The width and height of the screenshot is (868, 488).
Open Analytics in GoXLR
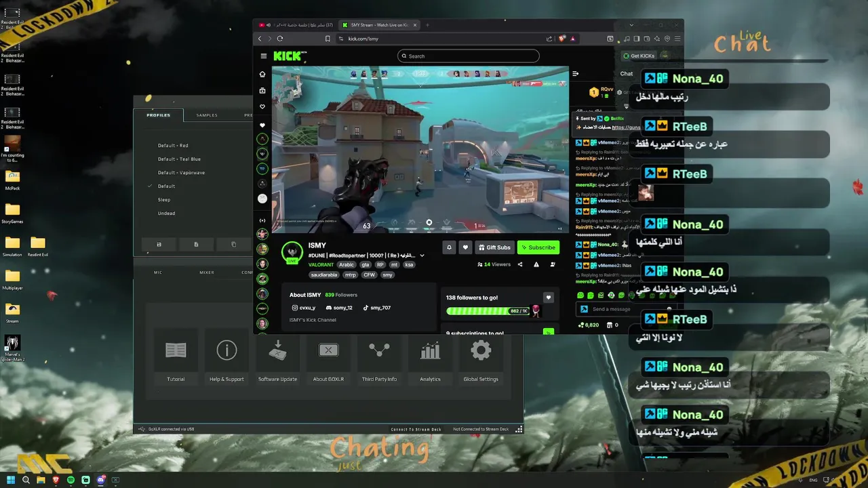pyautogui.click(x=430, y=350)
